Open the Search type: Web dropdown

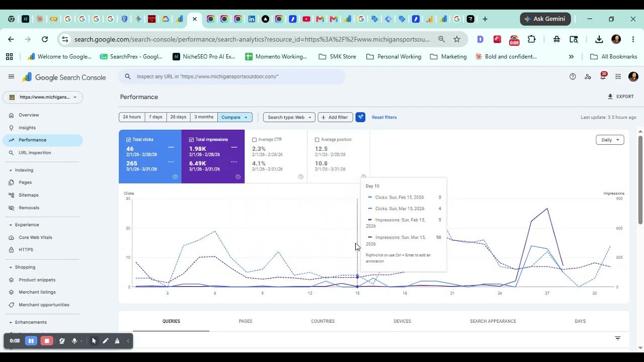tap(289, 117)
